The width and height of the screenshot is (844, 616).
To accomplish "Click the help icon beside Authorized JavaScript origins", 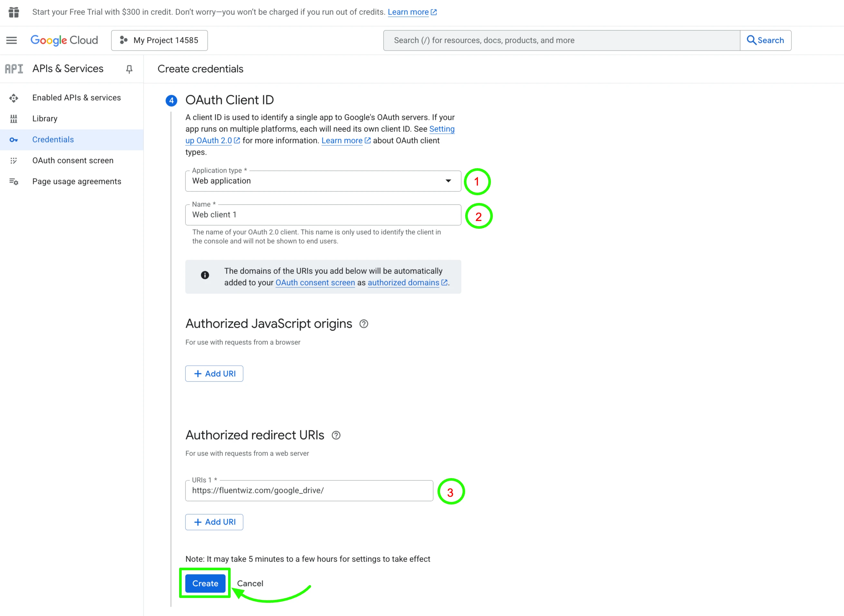I will click(x=364, y=324).
